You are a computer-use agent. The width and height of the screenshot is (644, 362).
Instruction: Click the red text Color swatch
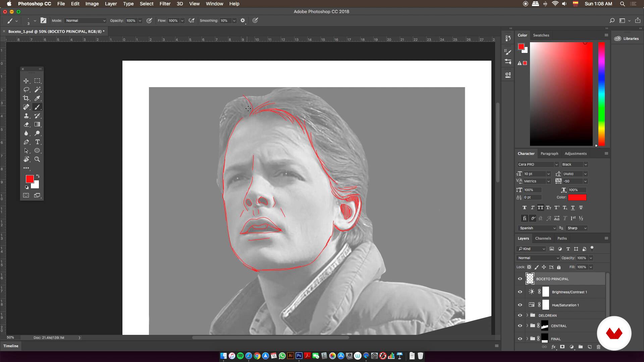577,197
